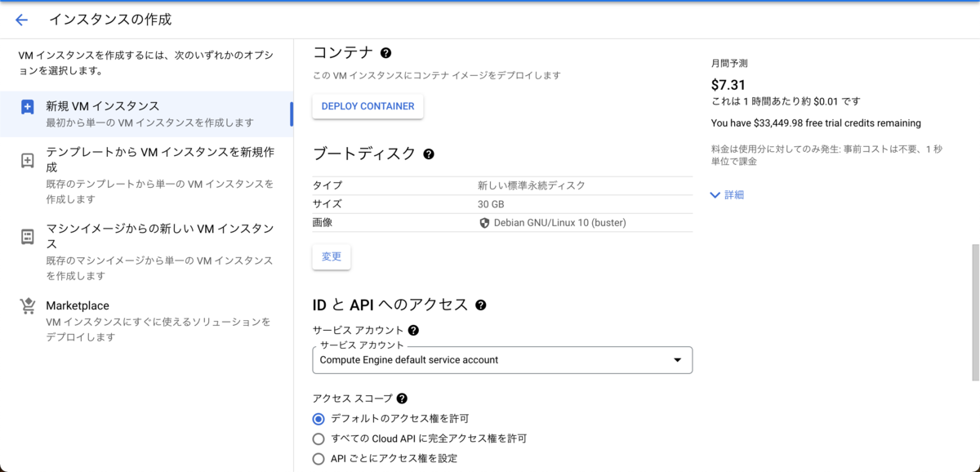Click the DEPLOY CONTAINER button

click(367, 107)
